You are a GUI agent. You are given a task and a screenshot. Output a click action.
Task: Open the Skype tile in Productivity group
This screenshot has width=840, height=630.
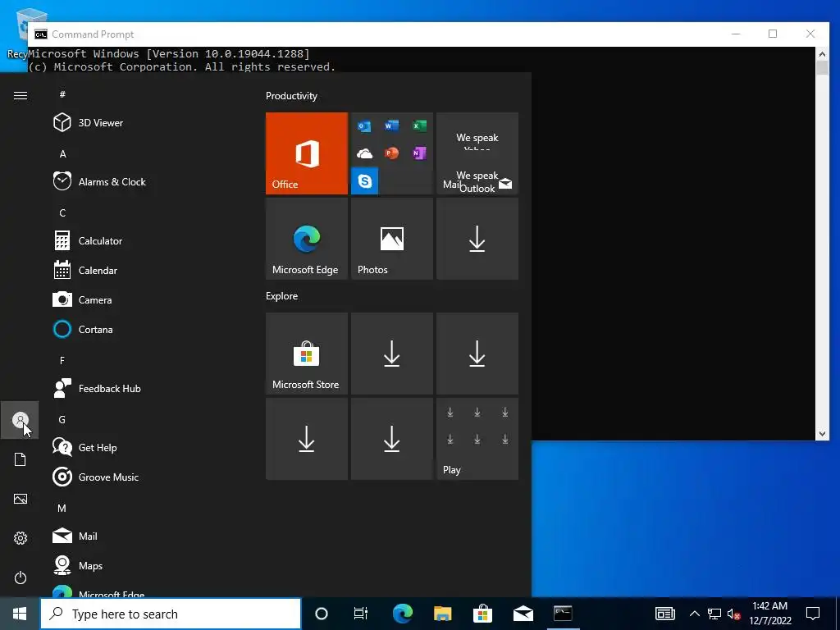365,181
